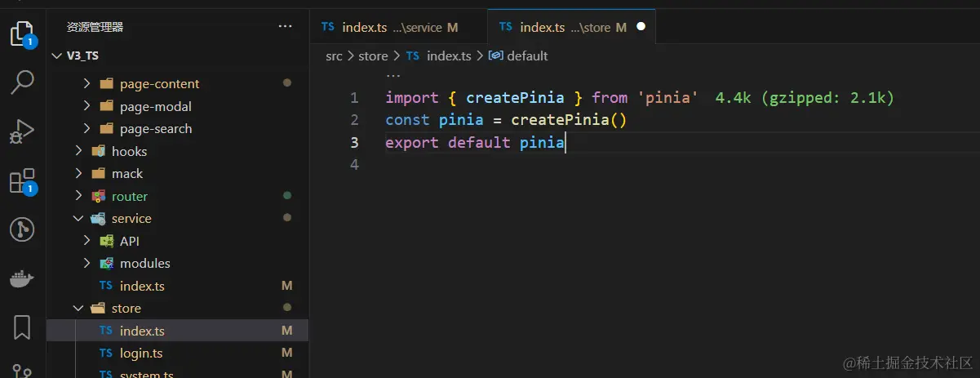This screenshot has width=980, height=378.
Task: Click the modified dot on router row
Action: (x=286, y=196)
